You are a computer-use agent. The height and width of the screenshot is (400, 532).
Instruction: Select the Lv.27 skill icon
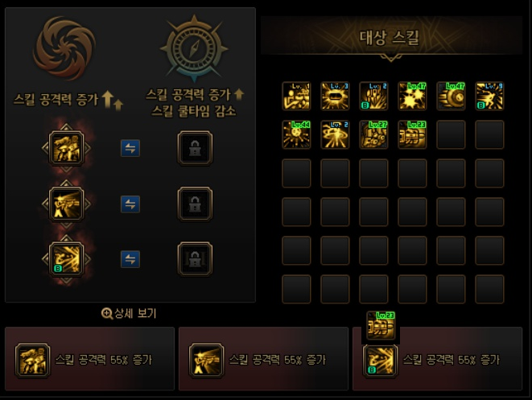click(x=373, y=134)
